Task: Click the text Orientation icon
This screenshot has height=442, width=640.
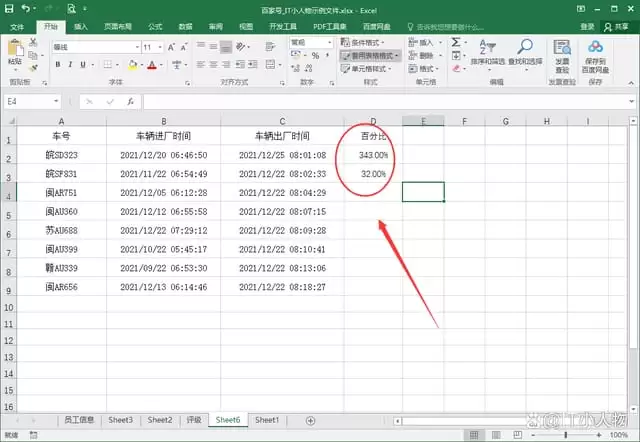Action: [241, 47]
